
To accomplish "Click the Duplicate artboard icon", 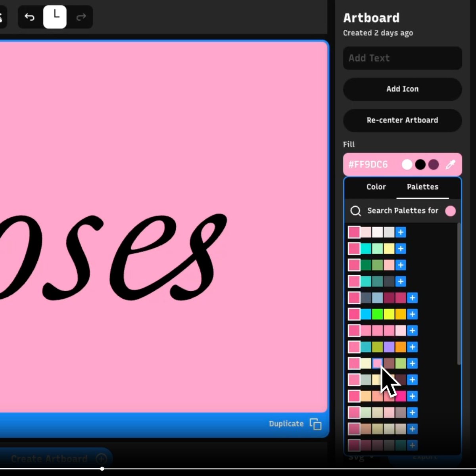I will point(316,424).
